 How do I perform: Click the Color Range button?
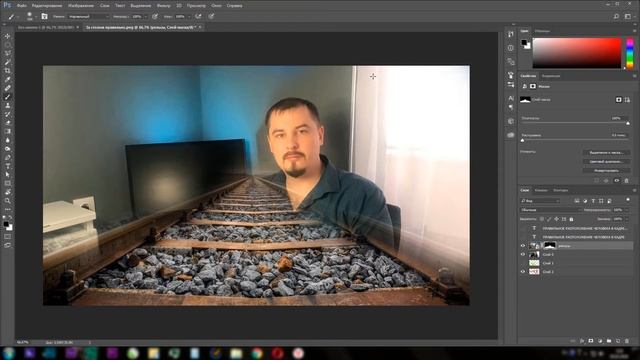click(x=607, y=162)
